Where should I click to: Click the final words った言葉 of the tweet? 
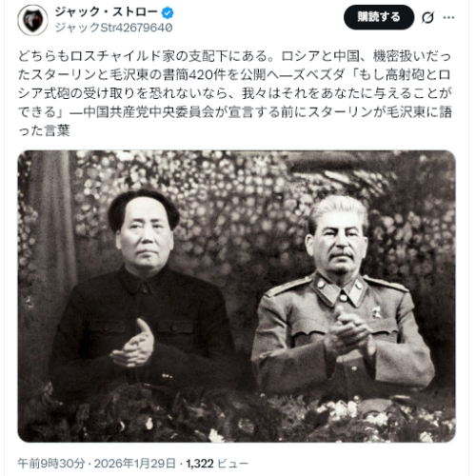coord(44,130)
